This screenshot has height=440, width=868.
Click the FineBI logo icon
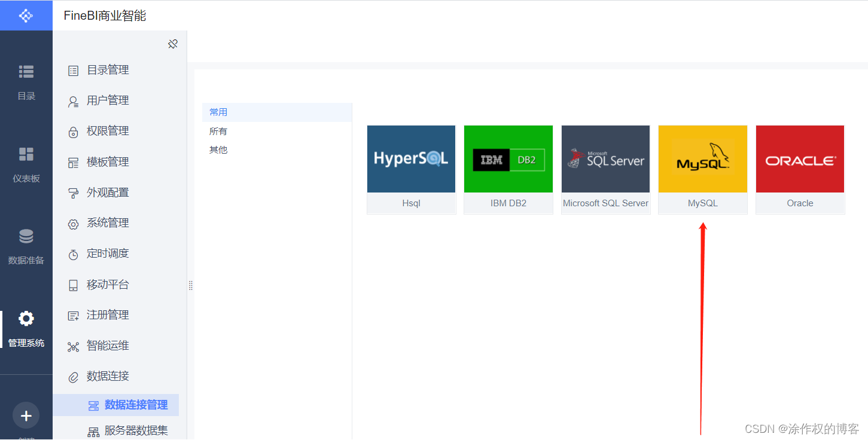(x=26, y=16)
